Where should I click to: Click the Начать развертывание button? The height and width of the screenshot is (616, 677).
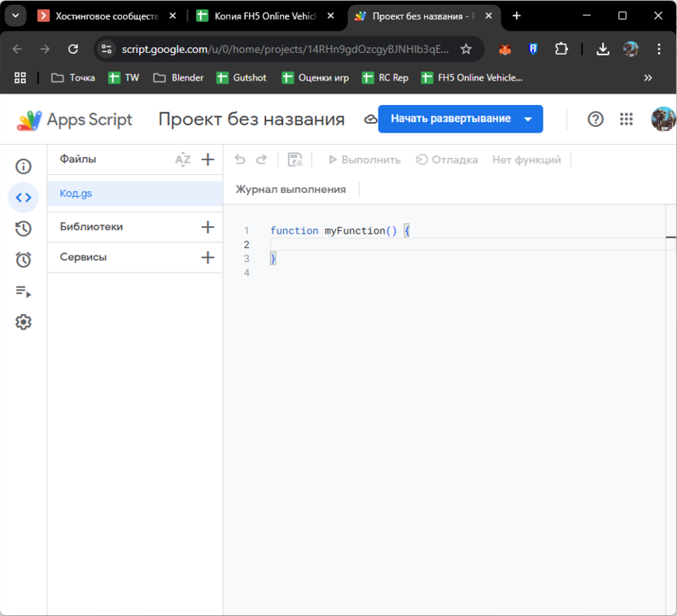point(450,119)
